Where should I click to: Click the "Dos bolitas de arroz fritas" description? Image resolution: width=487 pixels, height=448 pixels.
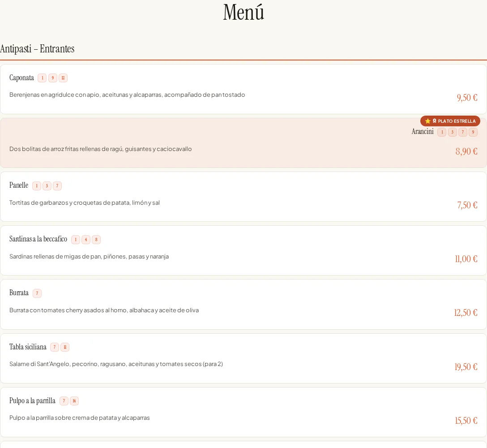click(x=100, y=149)
